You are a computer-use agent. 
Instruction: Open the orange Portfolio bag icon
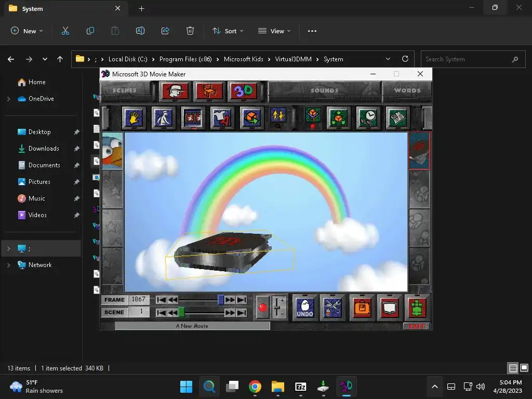(x=362, y=308)
